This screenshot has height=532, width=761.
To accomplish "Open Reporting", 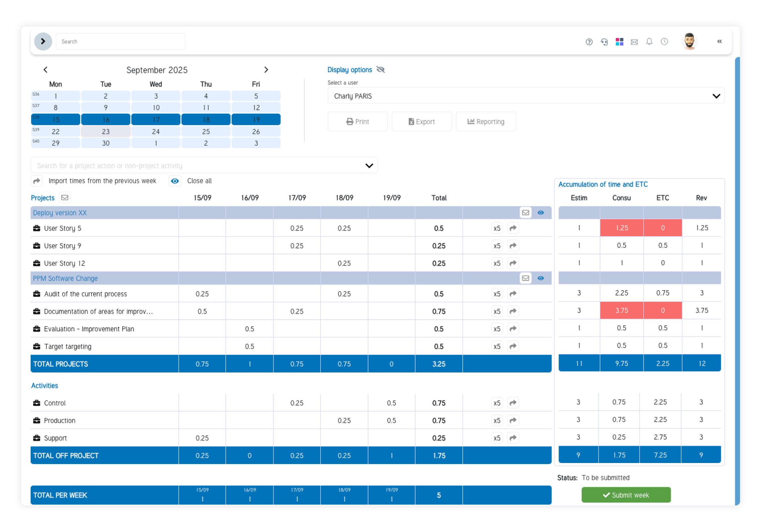I will (x=486, y=121).
